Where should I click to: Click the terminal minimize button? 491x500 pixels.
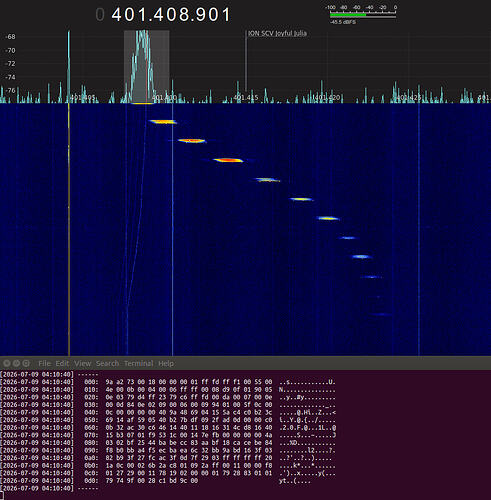pos(16,363)
